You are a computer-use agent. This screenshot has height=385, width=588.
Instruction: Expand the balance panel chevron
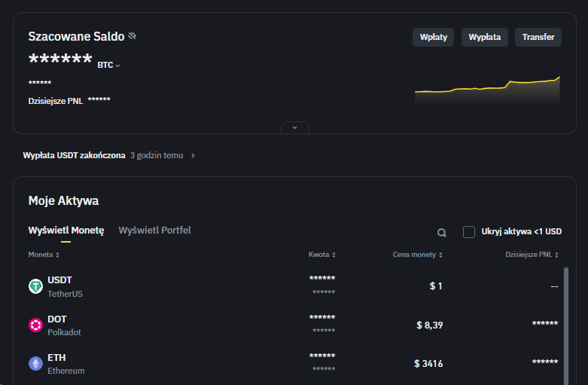coord(294,127)
